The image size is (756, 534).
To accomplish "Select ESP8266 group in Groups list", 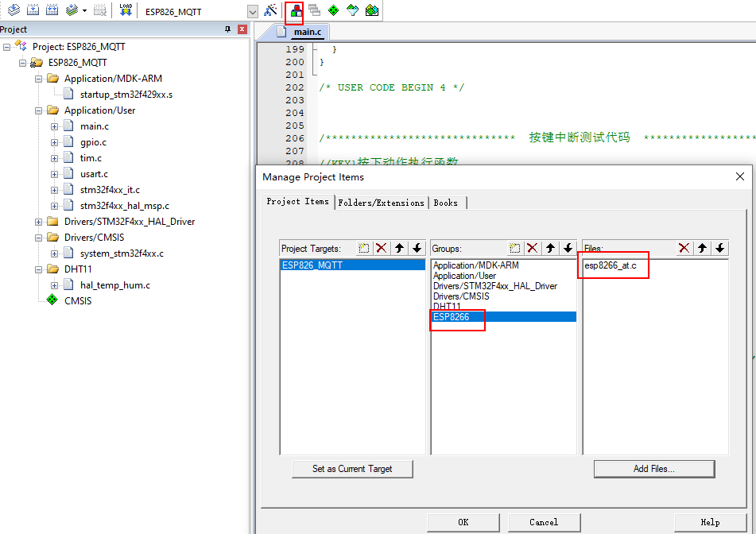I will tap(503, 316).
